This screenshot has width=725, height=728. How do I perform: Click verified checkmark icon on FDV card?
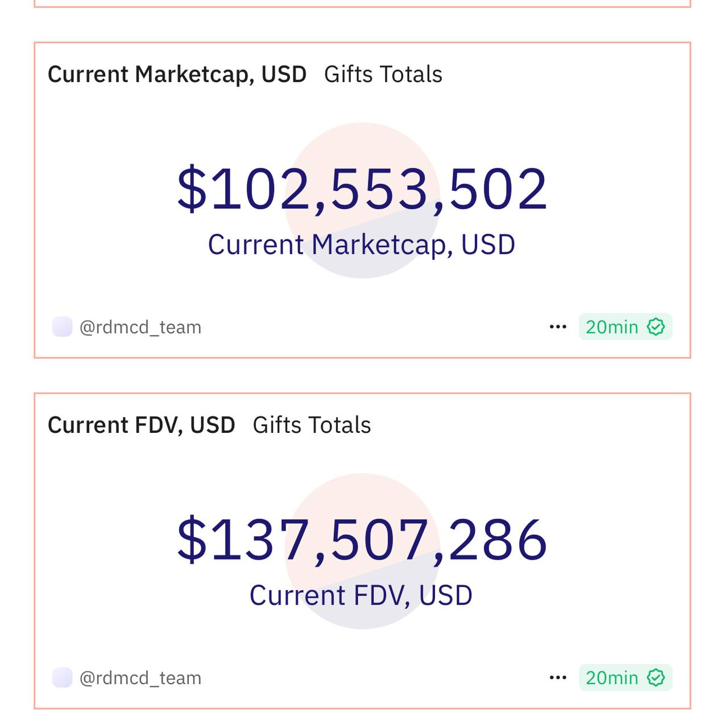pyautogui.click(x=656, y=678)
